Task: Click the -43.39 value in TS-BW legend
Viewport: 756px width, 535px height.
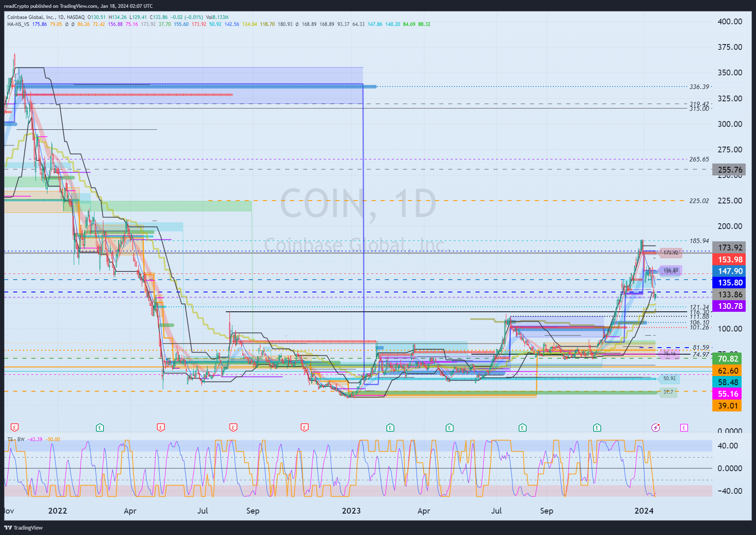Action: pyautogui.click(x=35, y=439)
